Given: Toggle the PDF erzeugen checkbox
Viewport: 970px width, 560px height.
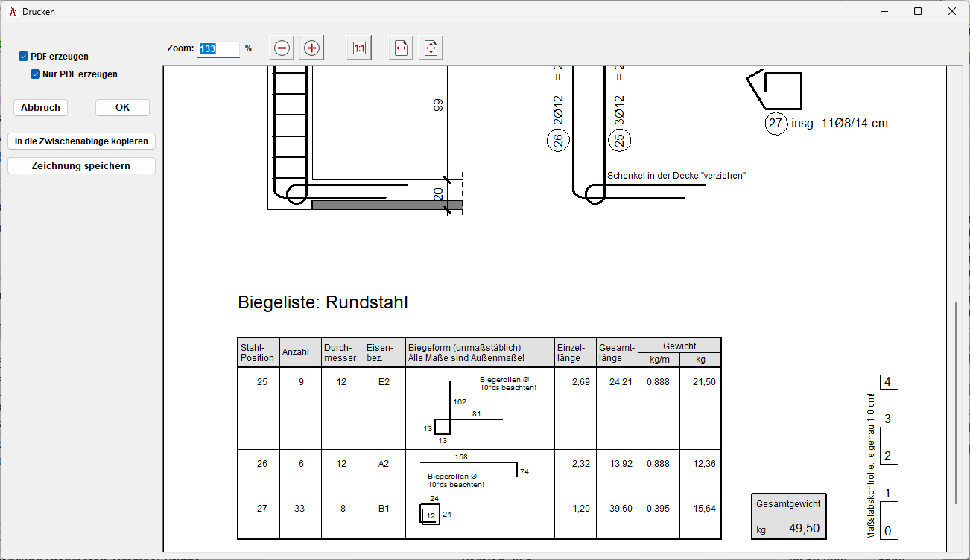Looking at the screenshot, I should coord(24,57).
